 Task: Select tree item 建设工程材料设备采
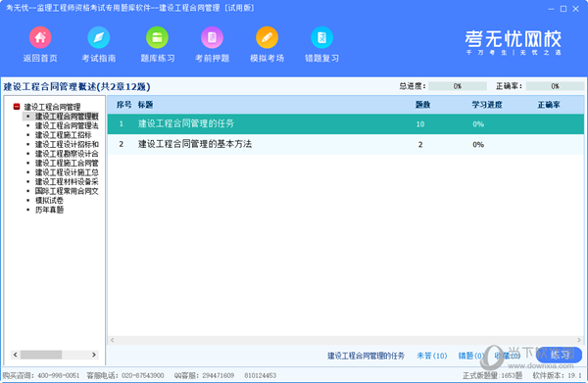pos(67,182)
